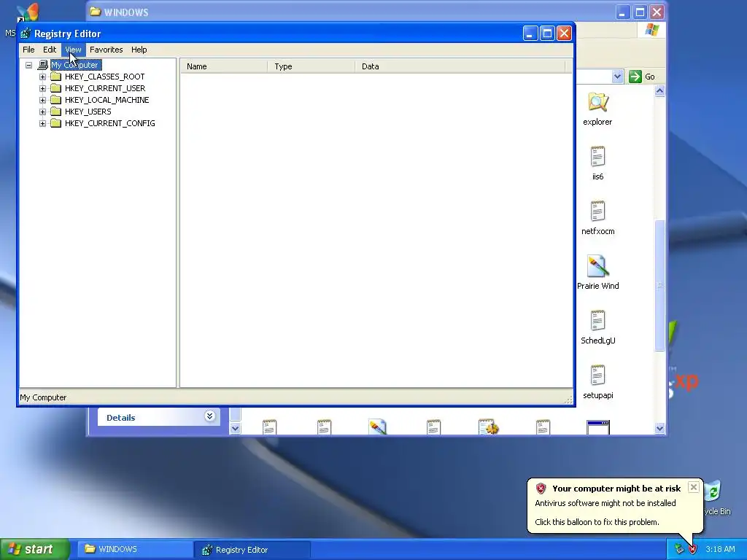Open the address bar dropdown in WINDOWS window

click(x=617, y=76)
